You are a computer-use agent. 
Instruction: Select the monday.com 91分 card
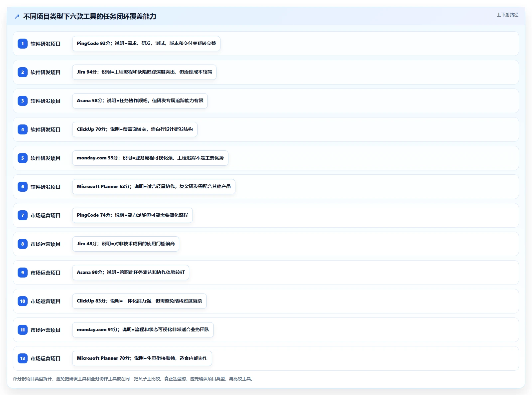(x=143, y=330)
